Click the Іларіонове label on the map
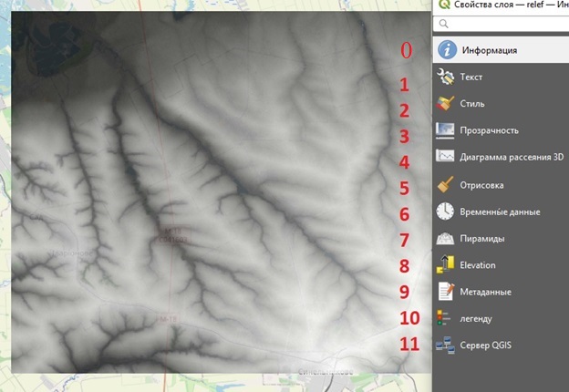Image resolution: width=569 pixels, height=392 pixels. [x=71, y=253]
